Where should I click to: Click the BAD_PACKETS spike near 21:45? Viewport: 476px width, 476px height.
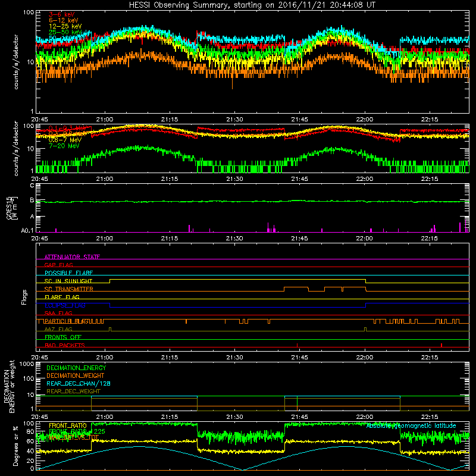297,345
